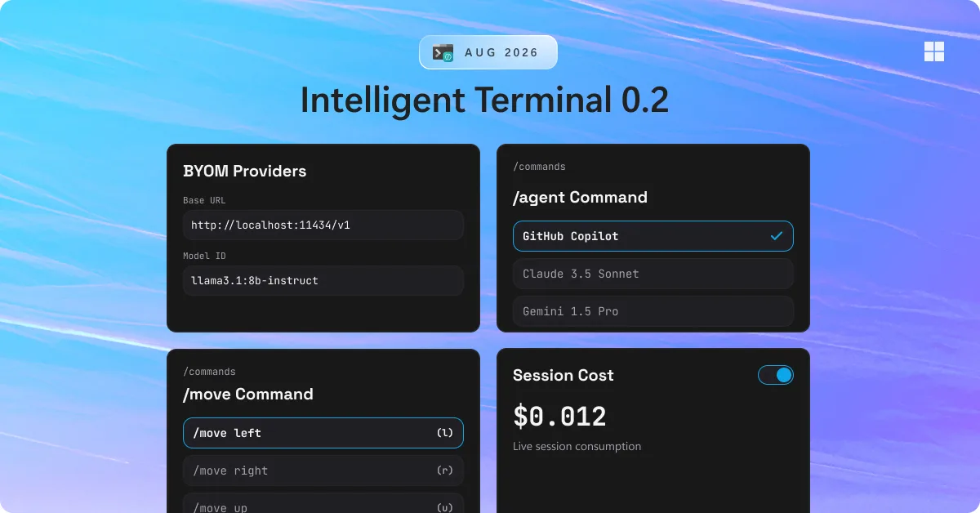Select the GitHub Copilot option
This screenshot has width=980, height=513.
pos(653,236)
